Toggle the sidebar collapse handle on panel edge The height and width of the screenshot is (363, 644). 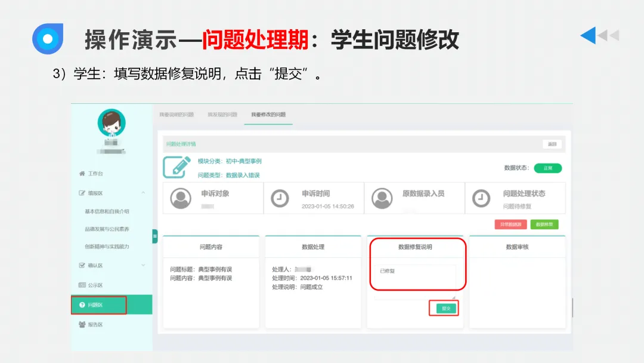155,236
